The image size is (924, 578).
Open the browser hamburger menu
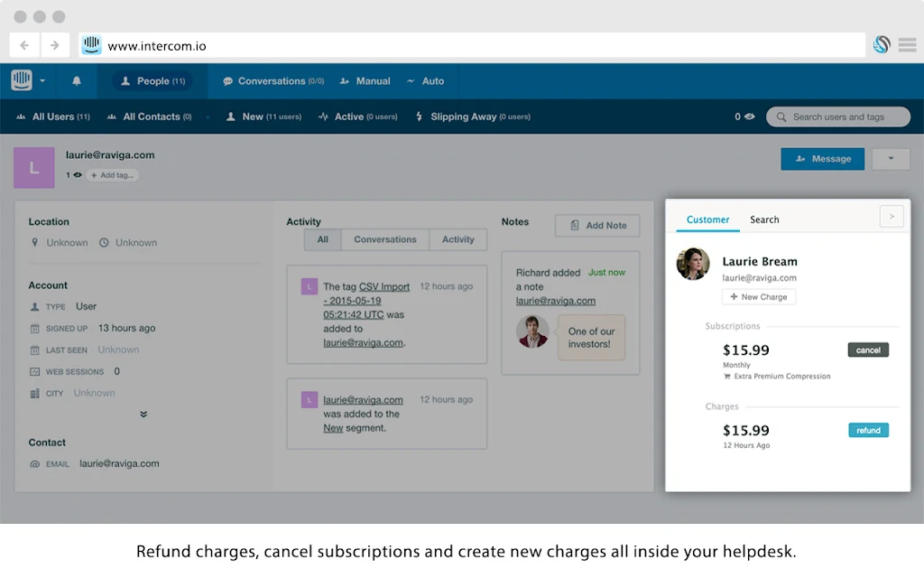point(908,45)
